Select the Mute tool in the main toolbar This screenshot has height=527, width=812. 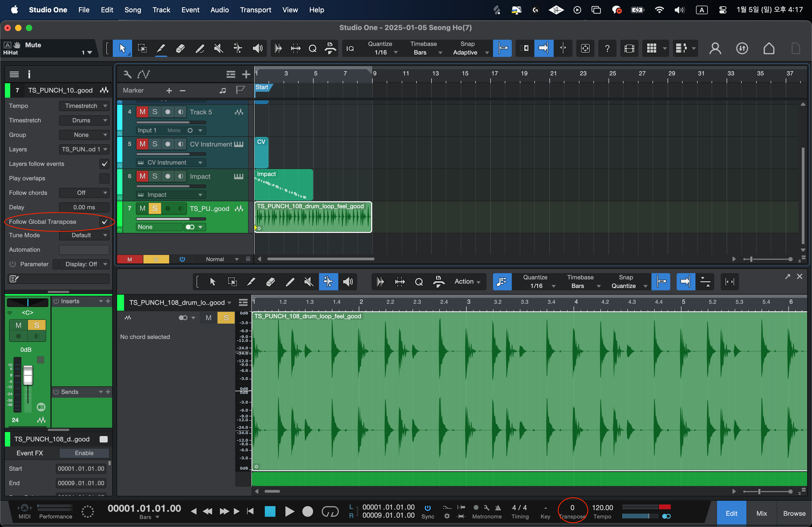click(218, 48)
